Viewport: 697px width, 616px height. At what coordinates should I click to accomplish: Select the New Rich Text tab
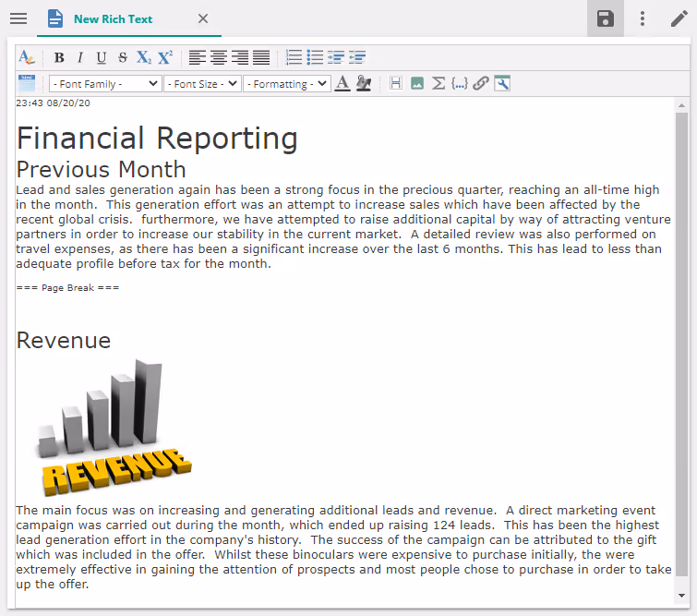coord(113,18)
